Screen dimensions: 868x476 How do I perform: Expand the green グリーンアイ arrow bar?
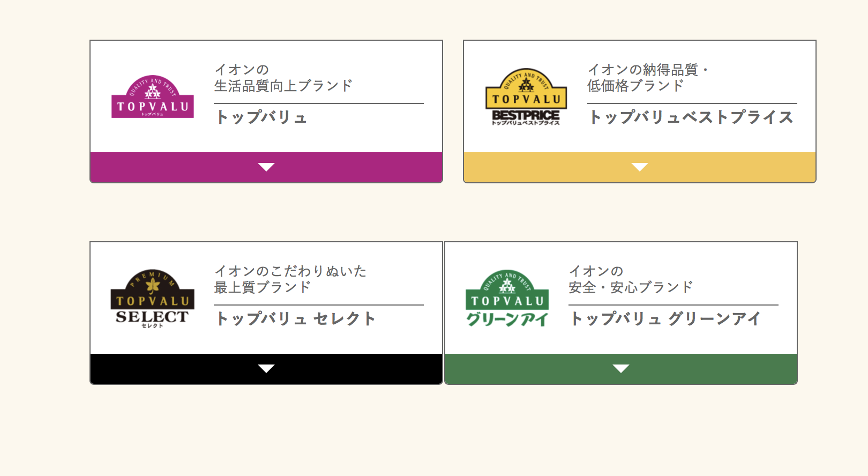pyautogui.click(x=621, y=369)
